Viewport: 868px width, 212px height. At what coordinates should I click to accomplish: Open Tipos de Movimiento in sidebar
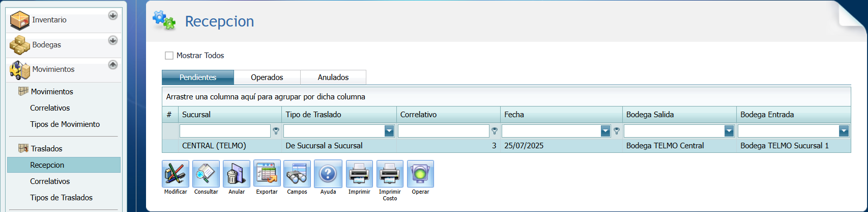click(65, 124)
